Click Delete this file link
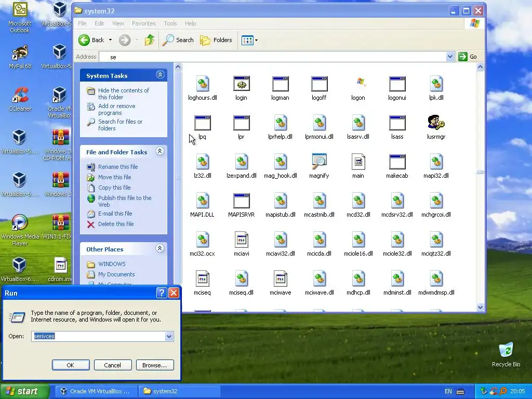The image size is (532, 399). click(116, 224)
